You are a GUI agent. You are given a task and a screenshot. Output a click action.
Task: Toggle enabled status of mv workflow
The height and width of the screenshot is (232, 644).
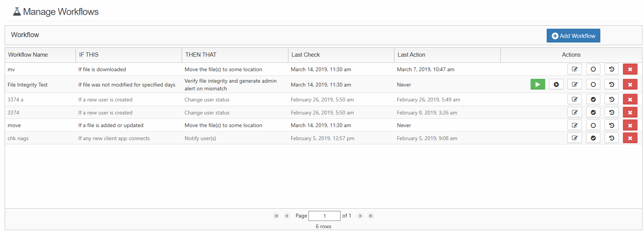[593, 69]
